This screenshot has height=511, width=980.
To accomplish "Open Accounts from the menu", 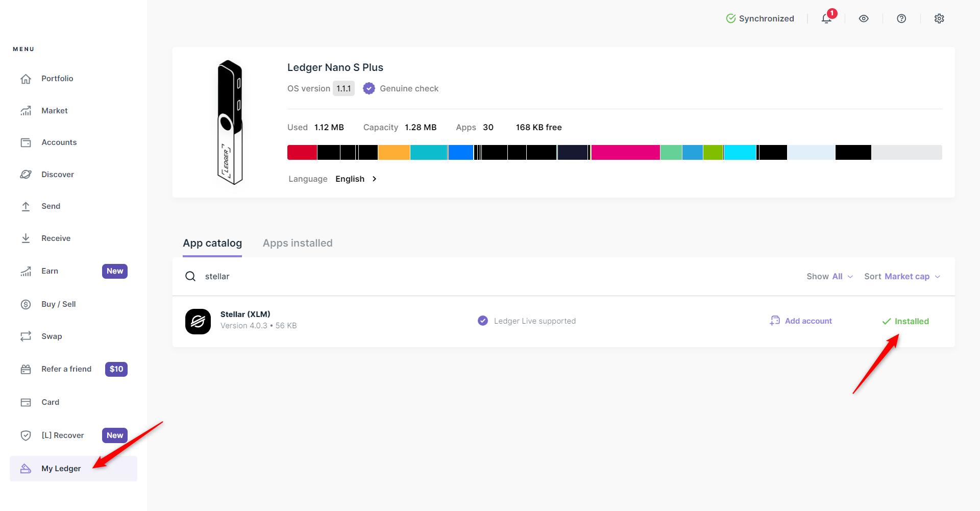I will point(59,142).
